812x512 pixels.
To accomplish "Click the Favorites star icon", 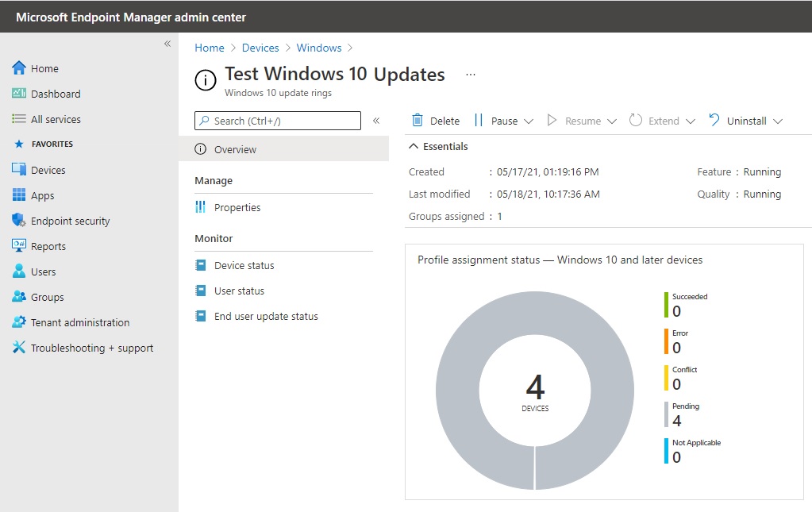I will 19,144.
